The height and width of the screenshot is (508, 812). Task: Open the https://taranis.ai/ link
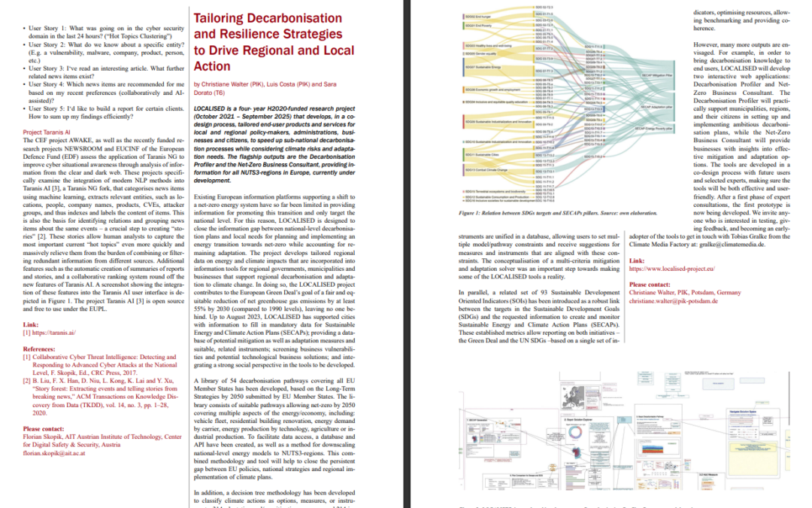tap(54, 333)
